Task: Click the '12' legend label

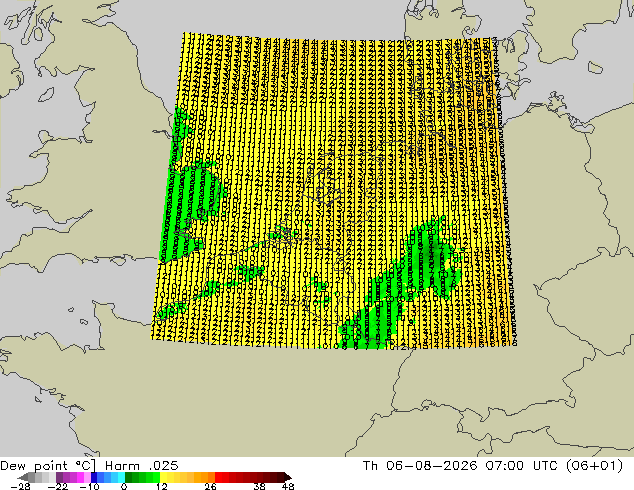Action: (x=162, y=486)
